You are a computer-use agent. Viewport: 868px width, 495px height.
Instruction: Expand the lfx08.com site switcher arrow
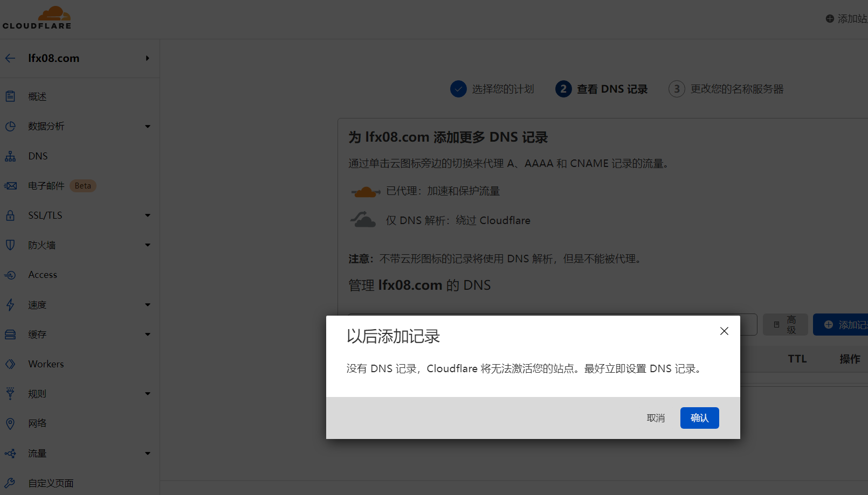point(147,58)
